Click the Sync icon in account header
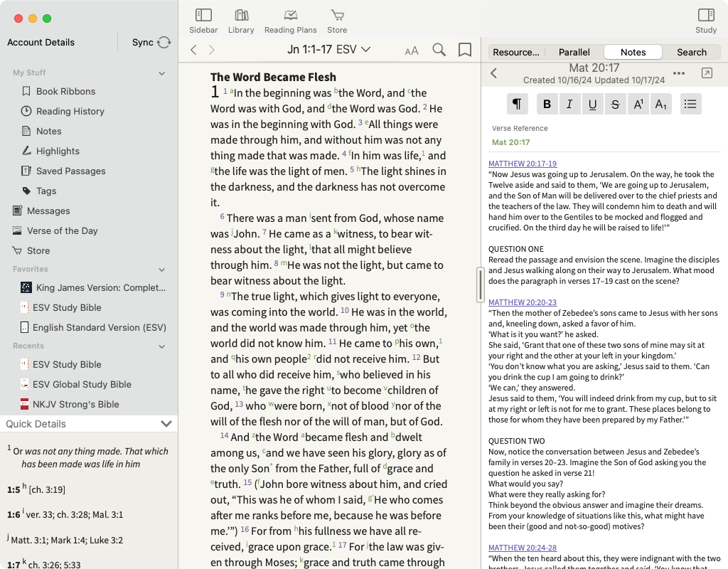The width and height of the screenshot is (728, 569). coord(164,43)
